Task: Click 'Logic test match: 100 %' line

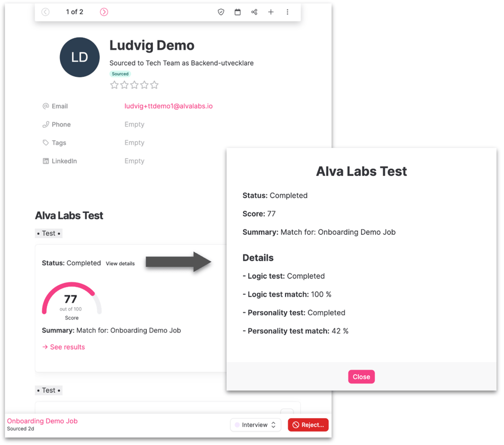Action: click(x=287, y=294)
